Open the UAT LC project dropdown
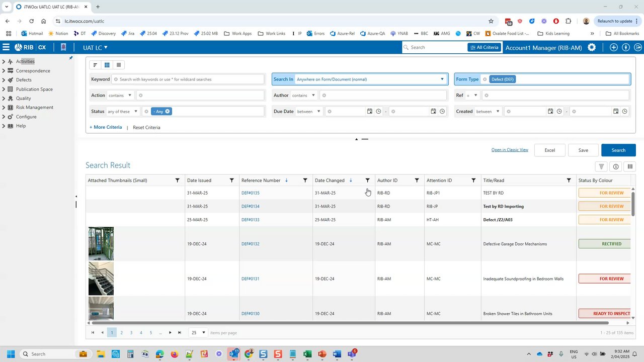 (x=96, y=48)
